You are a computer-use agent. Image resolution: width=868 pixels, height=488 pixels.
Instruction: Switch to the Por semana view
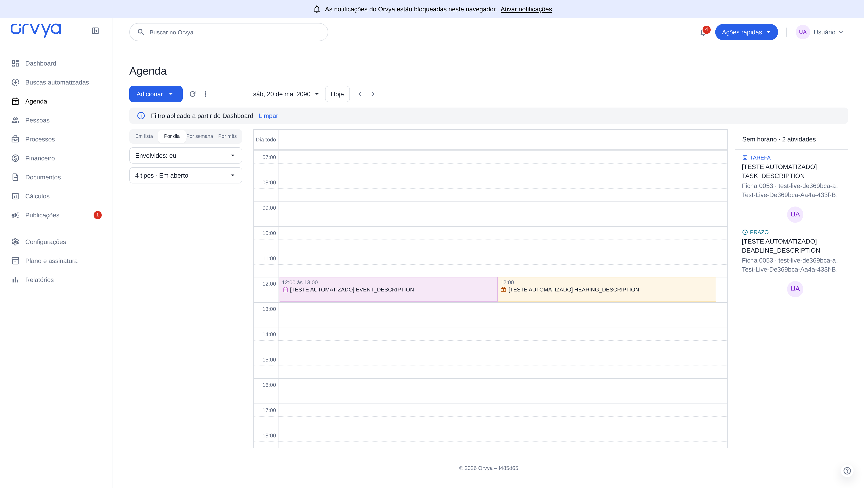[x=199, y=136]
